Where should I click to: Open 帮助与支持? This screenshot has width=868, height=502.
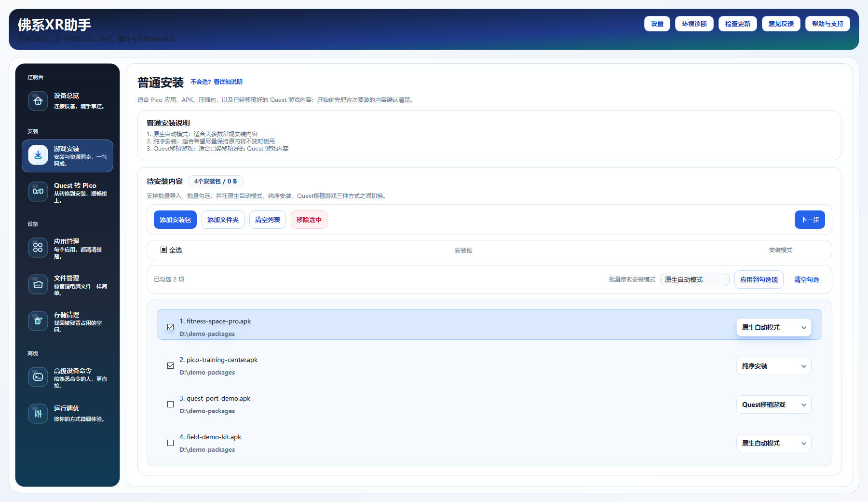(x=827, y=24)
